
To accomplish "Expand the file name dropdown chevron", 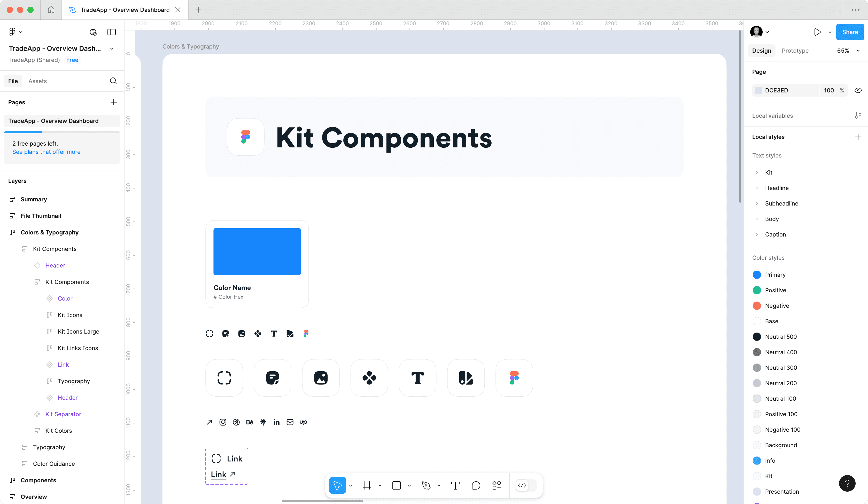I will pos(112,49).
